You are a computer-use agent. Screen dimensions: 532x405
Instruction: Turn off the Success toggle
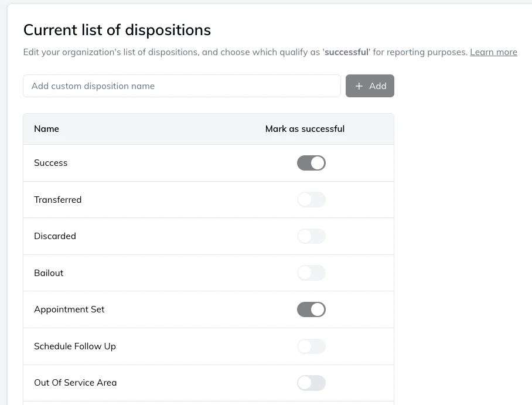click(x=311, y=163)
